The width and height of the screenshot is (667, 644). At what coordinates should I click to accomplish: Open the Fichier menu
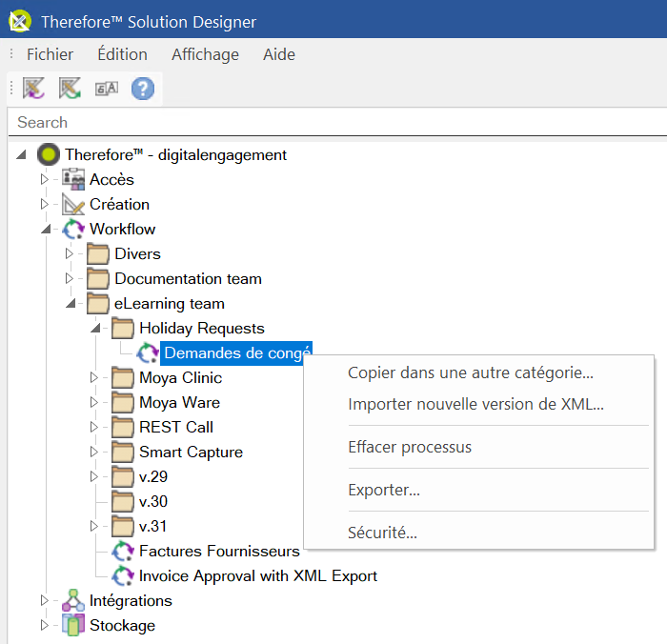tap(51, 54)
